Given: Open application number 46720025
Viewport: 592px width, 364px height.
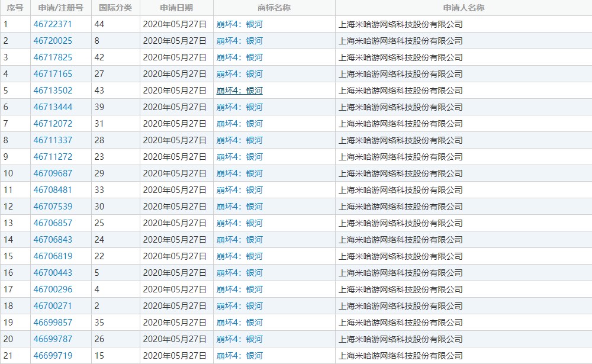Looking at the screenshot, I should click(53, 41).
